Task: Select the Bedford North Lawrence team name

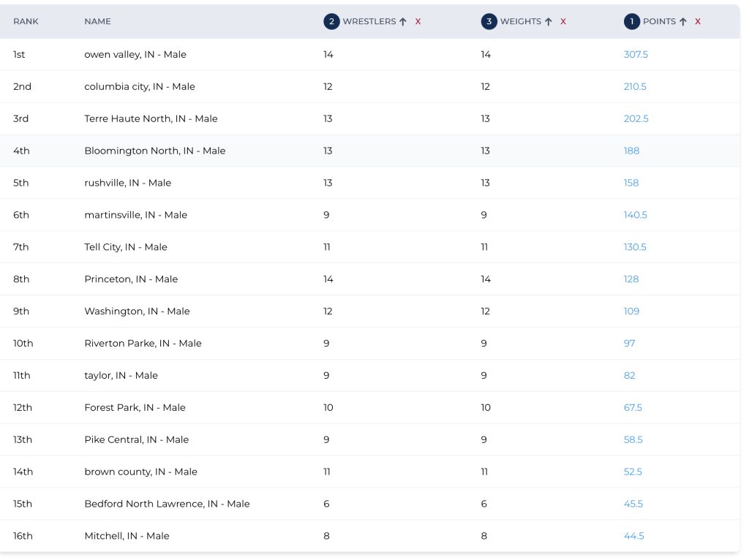Action: point(167,504)
